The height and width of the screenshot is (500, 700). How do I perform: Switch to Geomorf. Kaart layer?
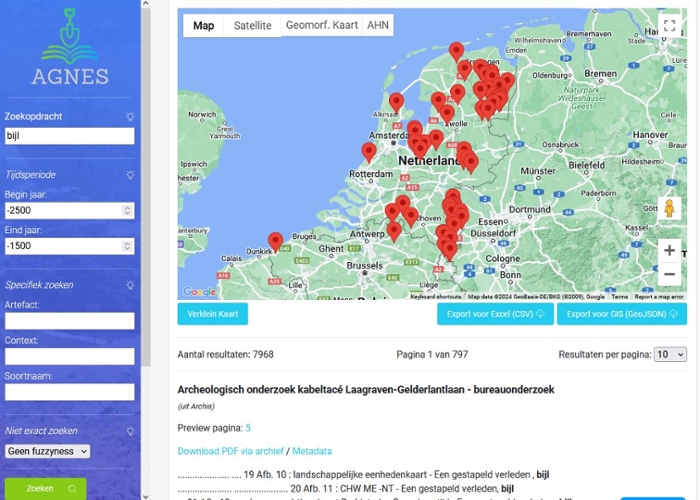(x=321, y=25)
